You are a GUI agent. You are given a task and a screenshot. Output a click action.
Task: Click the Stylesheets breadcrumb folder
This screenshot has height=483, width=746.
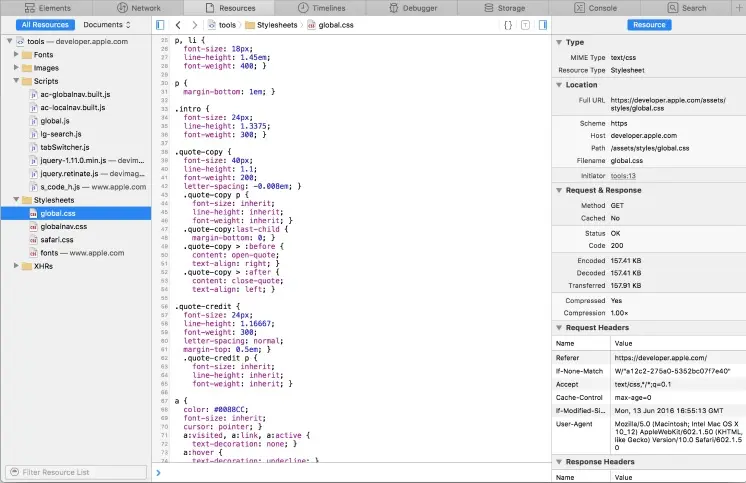click(271, 25)
